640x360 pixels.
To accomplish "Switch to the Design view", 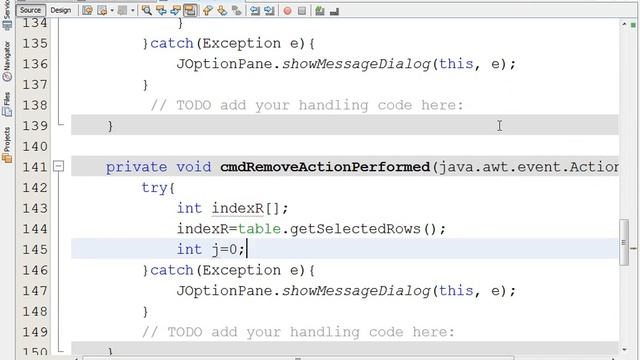I will tap(60, 10).
